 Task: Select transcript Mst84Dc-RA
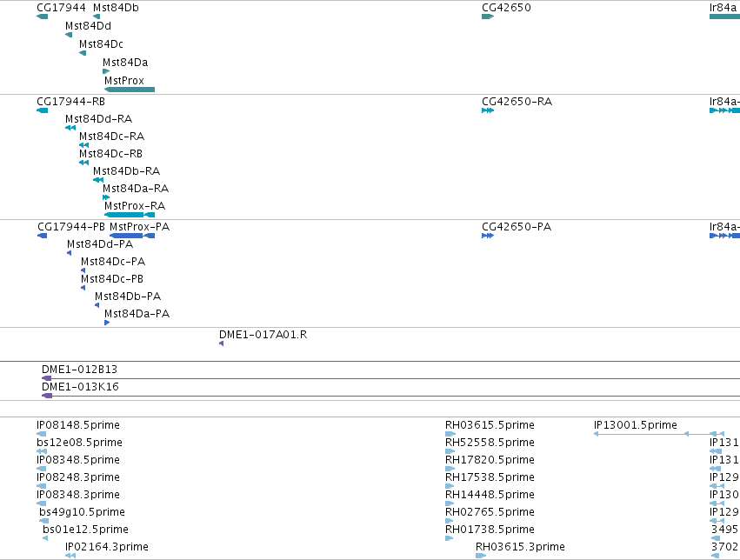pyautogui.click(x=112, y=137)
